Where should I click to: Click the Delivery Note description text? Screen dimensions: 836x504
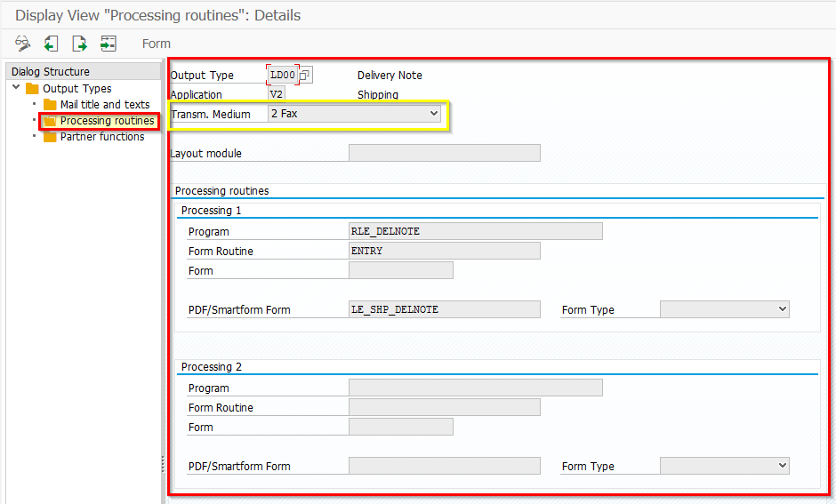point(390,76)
